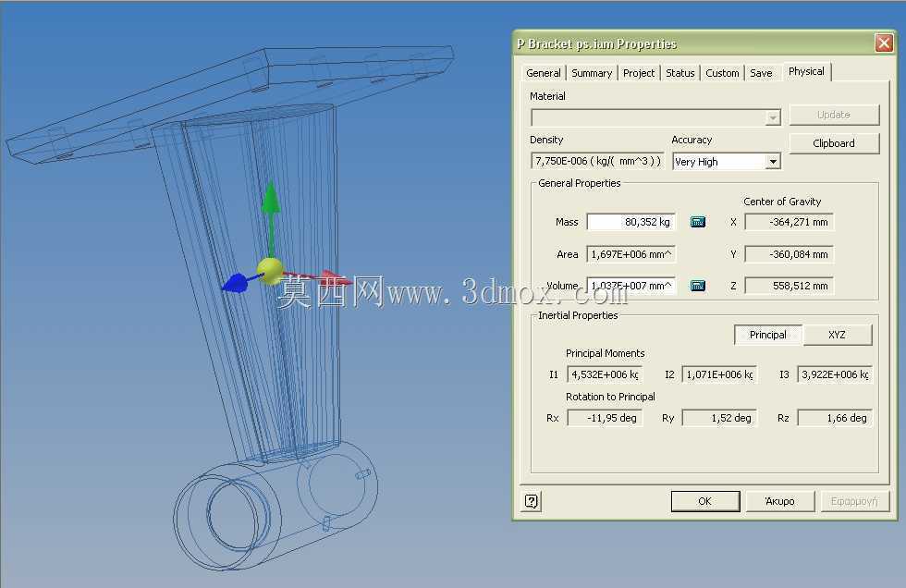Click the Area value field

coord(631,254)
